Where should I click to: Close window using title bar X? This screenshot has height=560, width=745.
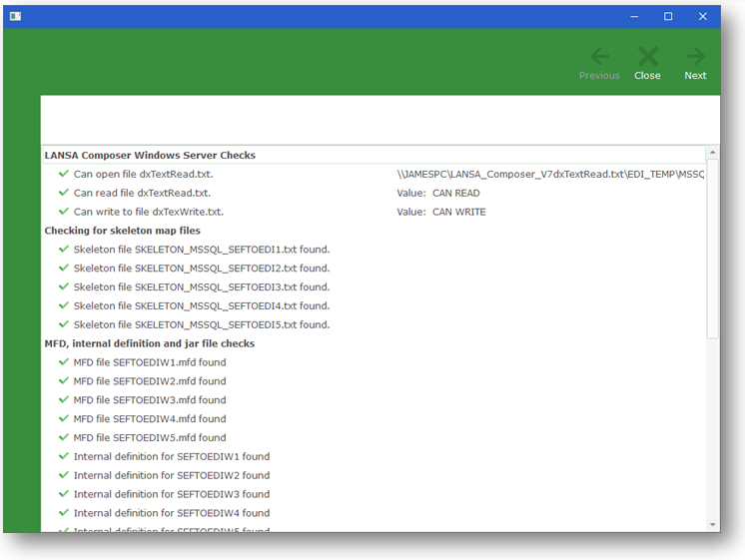coord(703,16)
